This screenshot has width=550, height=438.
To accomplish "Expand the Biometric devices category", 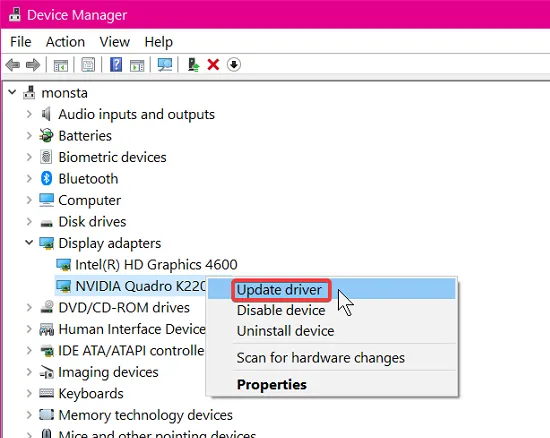I will click(x=29, y=157).
